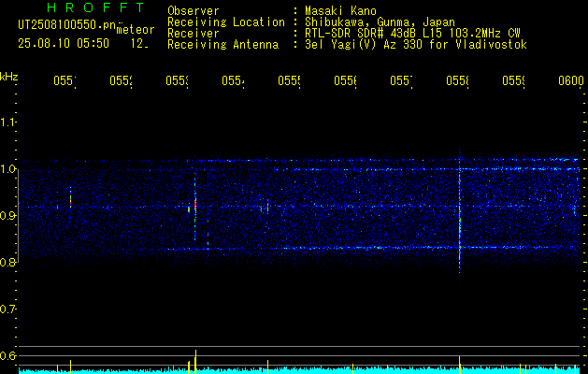Click the 0600 time axis label
Viewport: 588px width, 374px height.
tap(571, 81)
